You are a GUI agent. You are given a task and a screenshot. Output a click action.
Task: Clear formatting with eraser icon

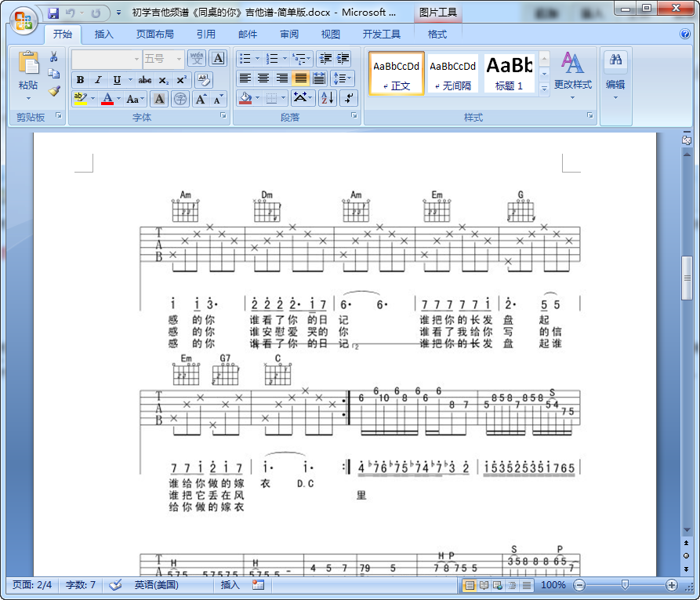(204, 80)
